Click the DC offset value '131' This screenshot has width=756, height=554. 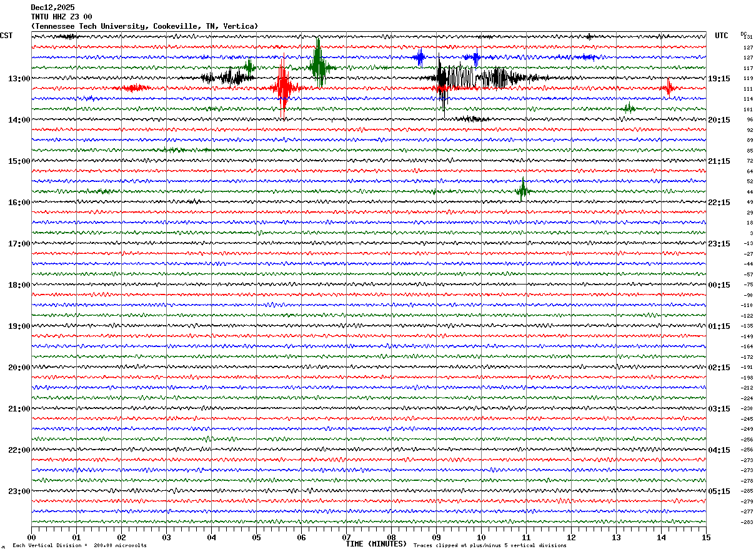click(749, 38)
